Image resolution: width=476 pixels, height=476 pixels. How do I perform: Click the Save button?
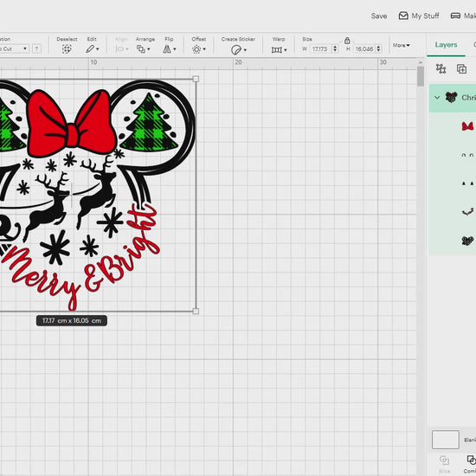click(378, 16)
